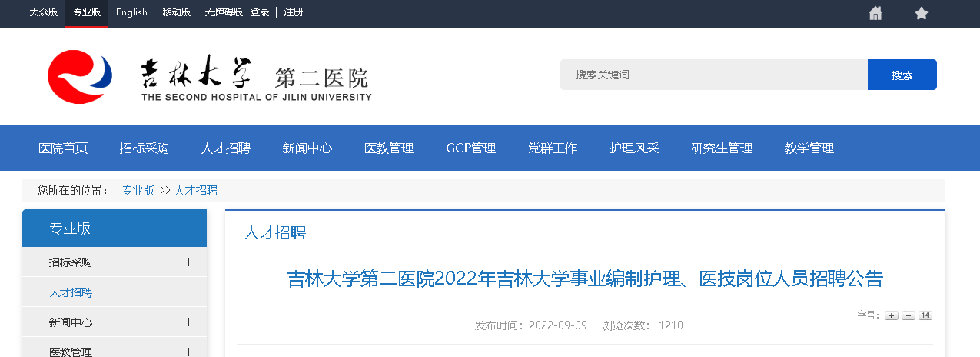Expand 新闻中心 sidebar plus icon
The image size is (980, 357).
tap(188, 322)
